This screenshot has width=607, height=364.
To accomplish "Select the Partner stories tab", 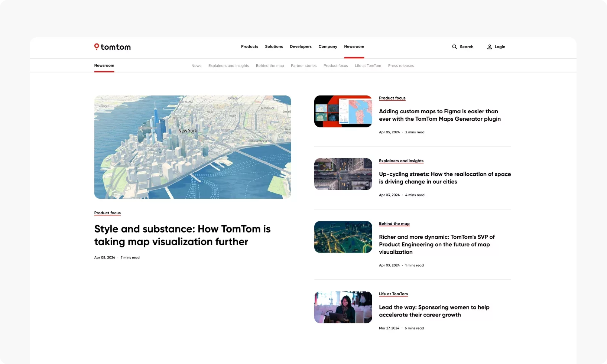I will (303, 66).
